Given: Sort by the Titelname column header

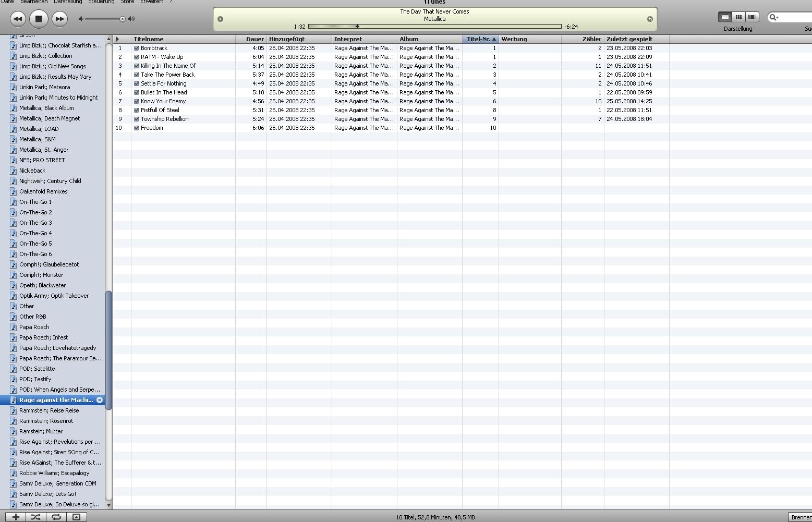Looking at the screenshot, I should tap(183, 39).
